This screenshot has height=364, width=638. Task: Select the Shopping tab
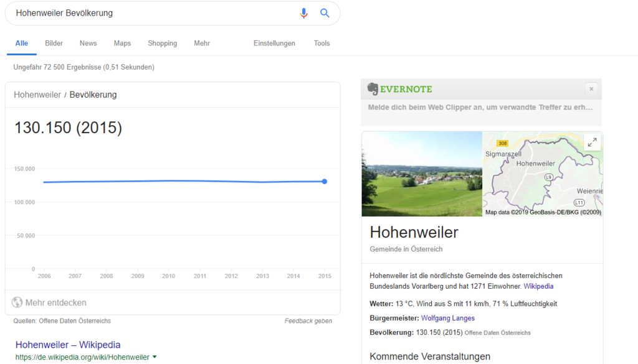[x=162, y=44]
